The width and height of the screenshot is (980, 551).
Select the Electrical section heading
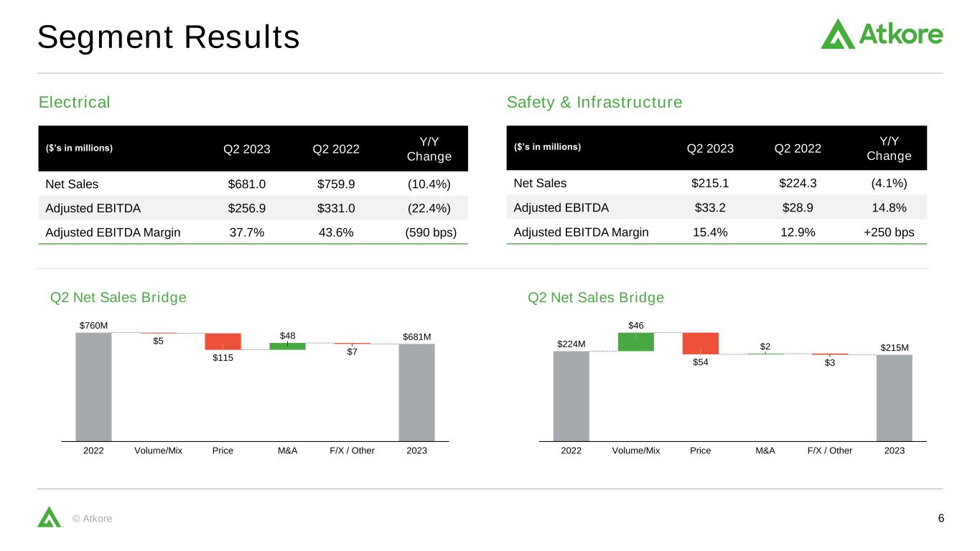point(75,103)
